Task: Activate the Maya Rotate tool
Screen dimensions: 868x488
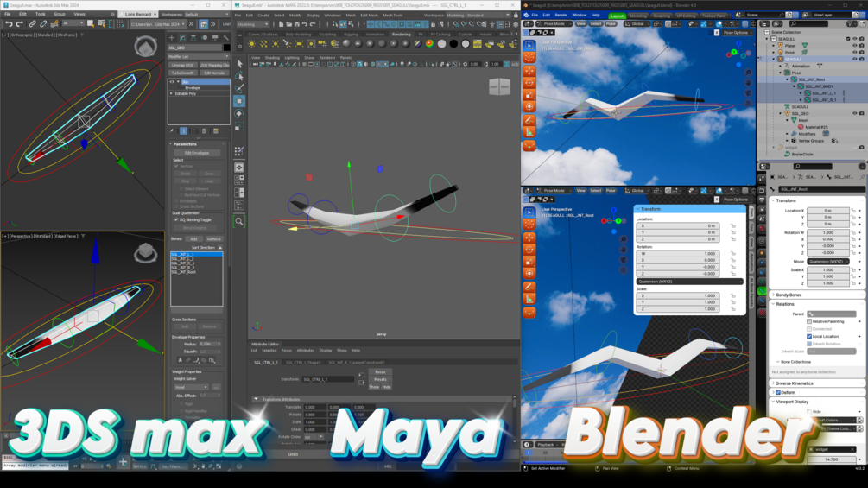Action: pyautogui.click(x=239, y=113)
